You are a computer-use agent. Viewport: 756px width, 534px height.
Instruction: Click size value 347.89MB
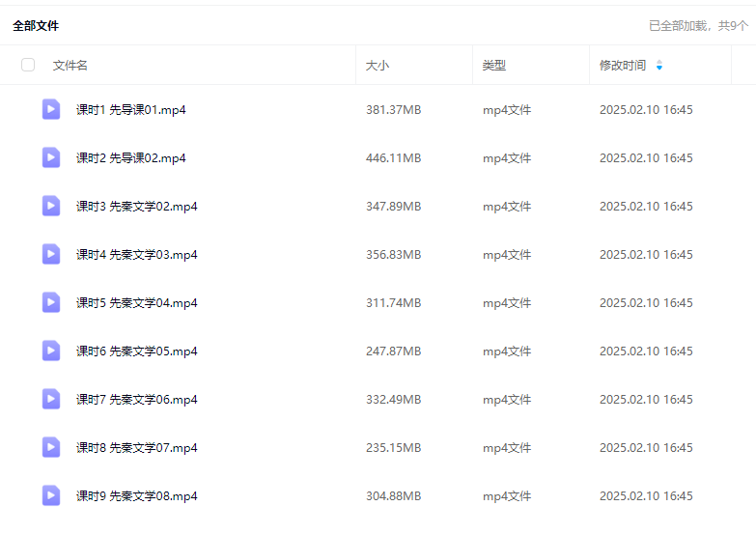coord(393,207)
